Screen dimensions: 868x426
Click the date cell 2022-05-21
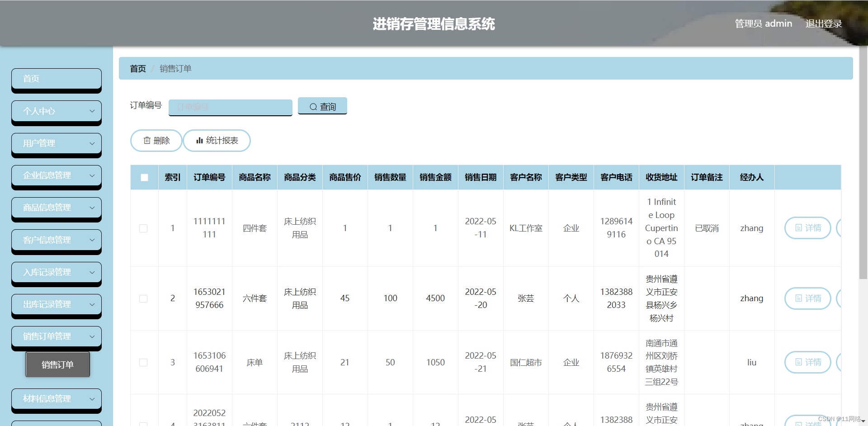(x=481, y=362)
